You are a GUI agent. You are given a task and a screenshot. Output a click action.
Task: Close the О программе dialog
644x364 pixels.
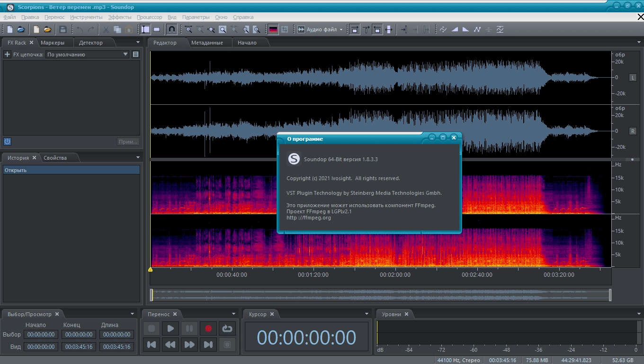(454, 137)
